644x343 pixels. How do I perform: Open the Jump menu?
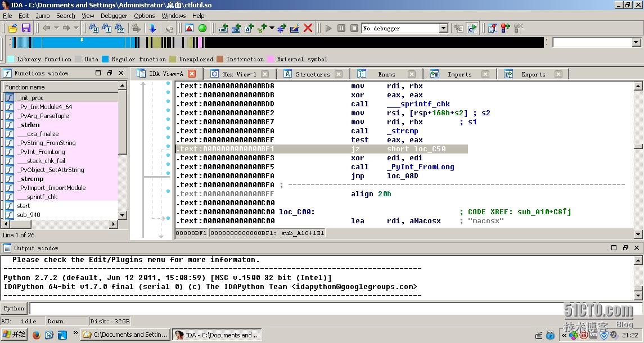[x=42, y=16]
